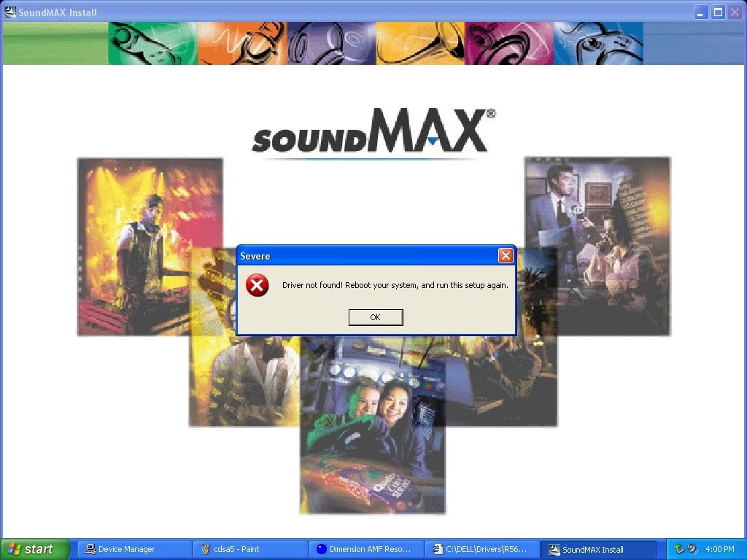Click the SoundMAX Install title bar icon
Viewport: 747px width, 560px height.
click(x=9, y=12)
